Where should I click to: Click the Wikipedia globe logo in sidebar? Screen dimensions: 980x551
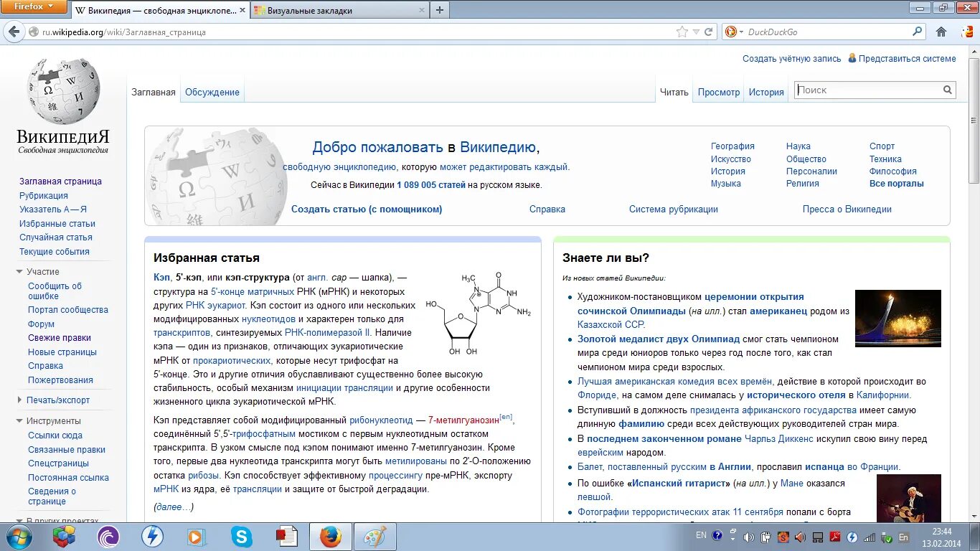pyautogui.click(x=63, y=91)
